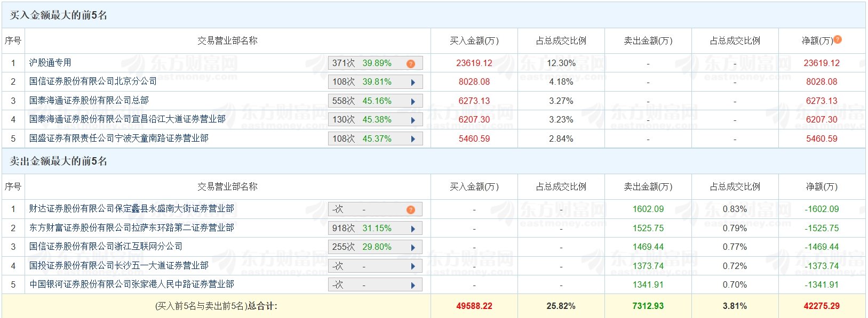Select buy amount 23619.12 cell
The height and width of the screenshot is (318, 868).
tap(474, 63)
